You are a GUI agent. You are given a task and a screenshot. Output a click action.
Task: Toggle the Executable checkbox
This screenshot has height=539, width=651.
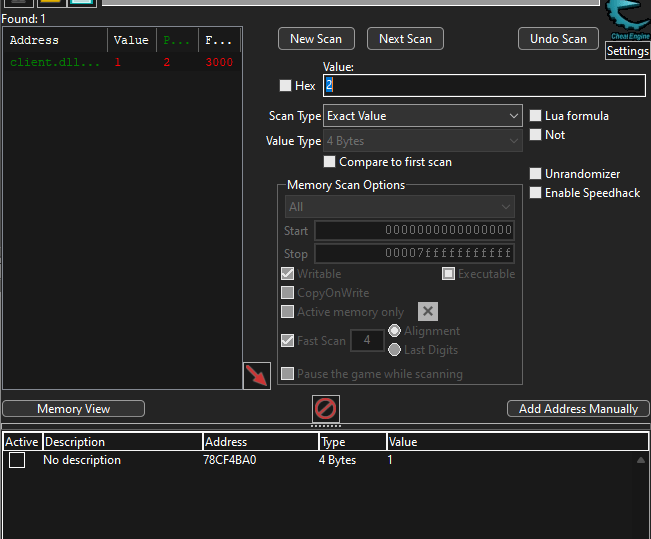coord(448,274)
